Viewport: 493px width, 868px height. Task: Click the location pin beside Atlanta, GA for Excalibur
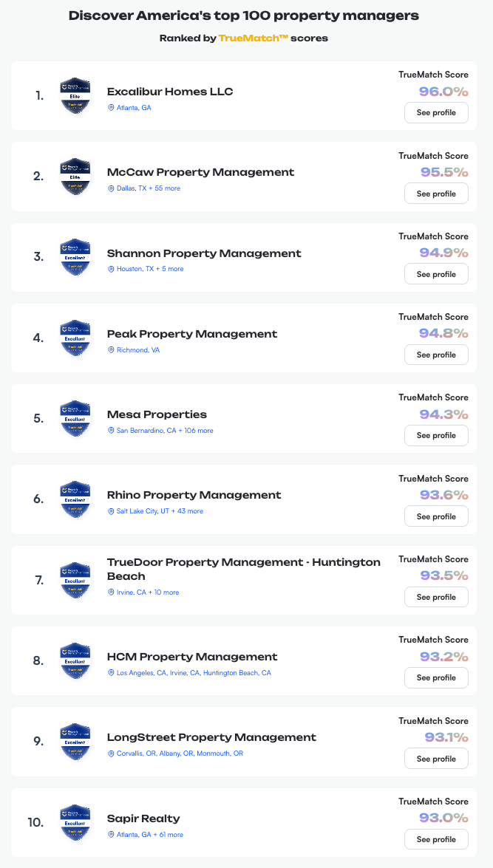111,108
